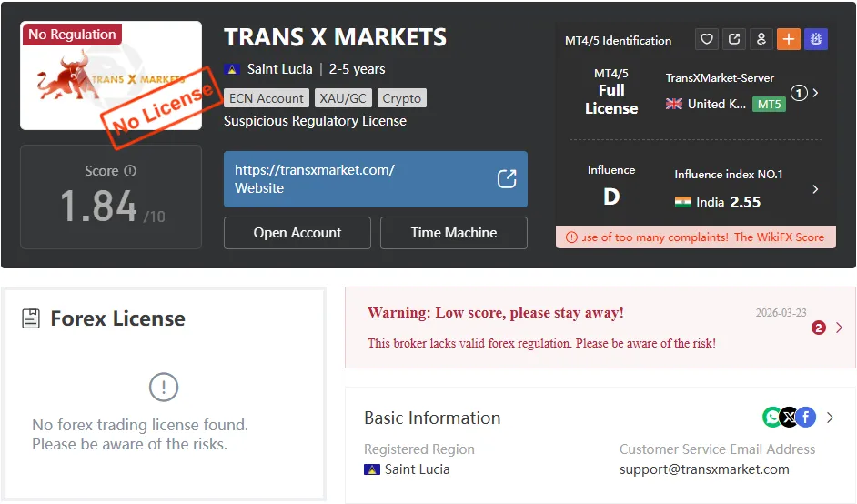Click the 2026-03-23 date
The height and width of the screenshot is (504, 857).
[781, 313]
